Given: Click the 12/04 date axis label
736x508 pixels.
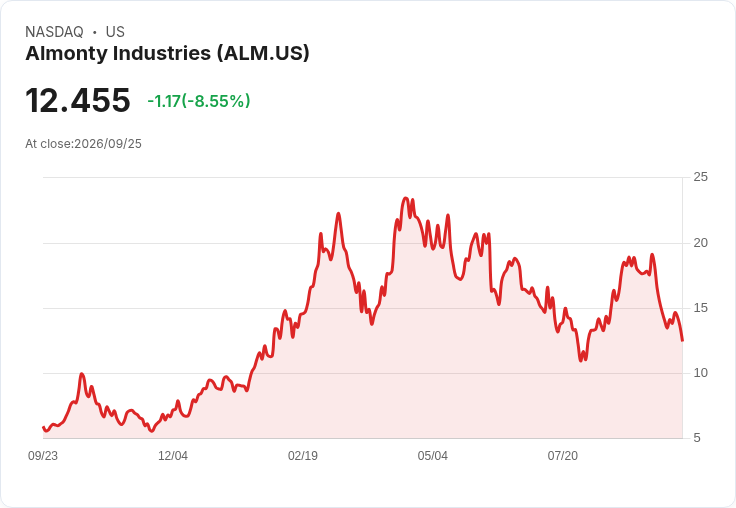Looking at the screenshot, I should [173, 456].
